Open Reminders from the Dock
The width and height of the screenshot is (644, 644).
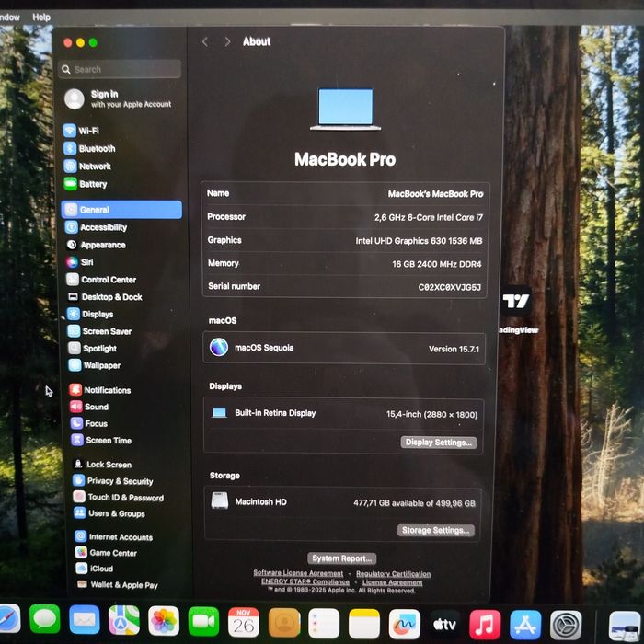(324, 624)
